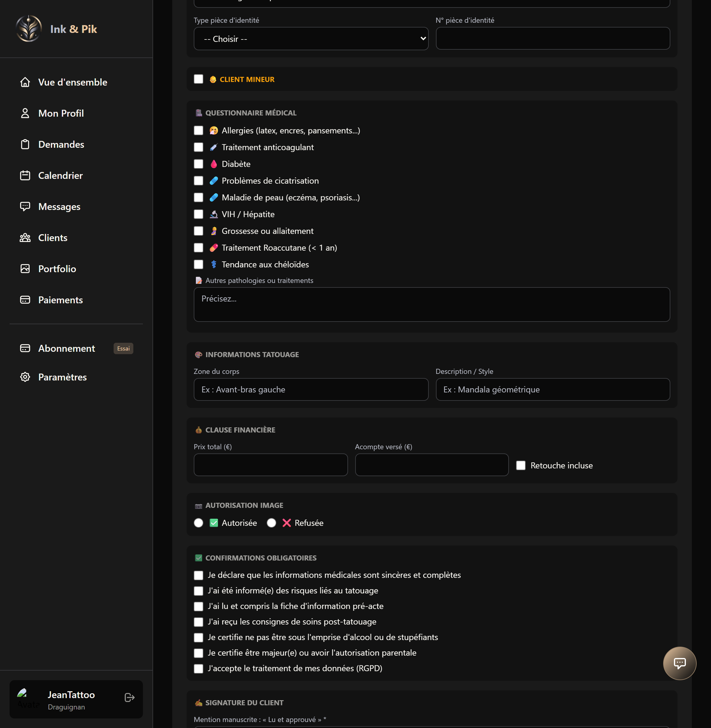The width and height of the screenshot is (711, 728).
Task: Click the Ink & Pik logo
Action: tap(29, 29)
